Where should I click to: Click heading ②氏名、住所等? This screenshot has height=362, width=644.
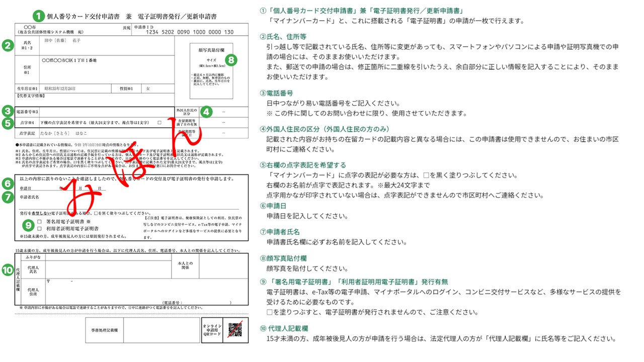(x=283, y=37)
